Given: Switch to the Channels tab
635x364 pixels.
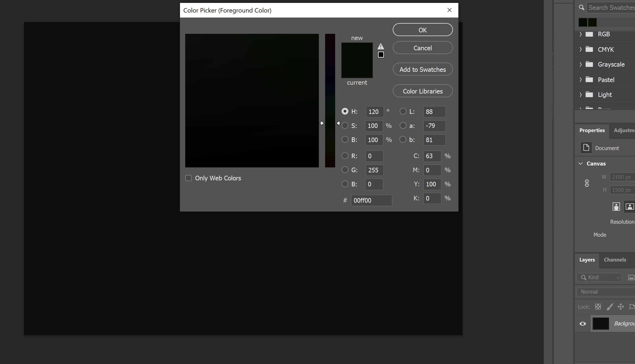Looking at the screenshot, I should pyautogui.click(x=615, y=260).
